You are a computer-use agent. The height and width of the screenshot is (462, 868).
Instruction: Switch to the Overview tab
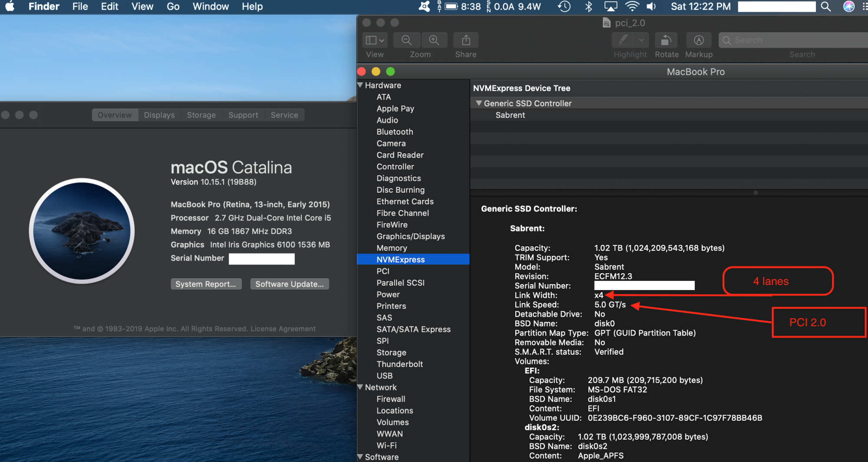(x=115, y=115)
